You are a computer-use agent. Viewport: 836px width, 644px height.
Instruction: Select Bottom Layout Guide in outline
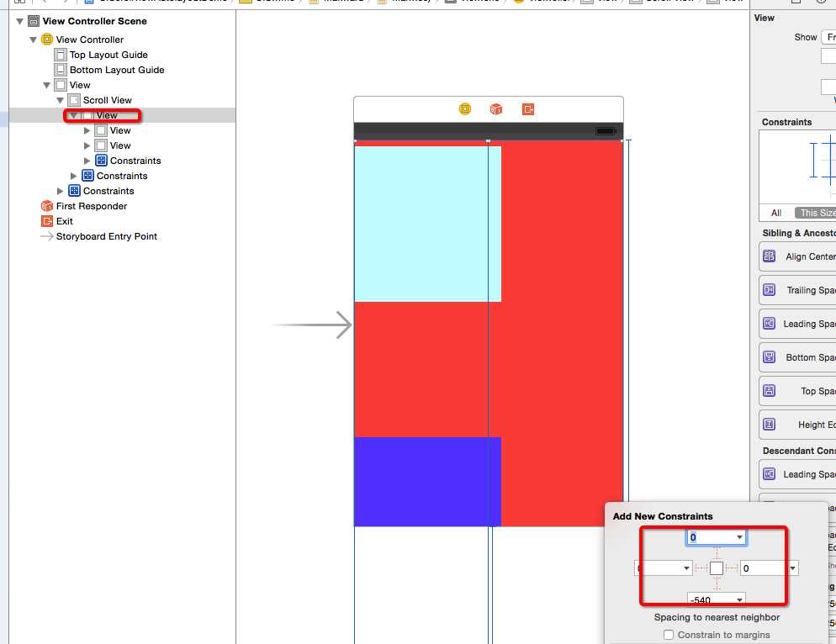tap(117, 70)
